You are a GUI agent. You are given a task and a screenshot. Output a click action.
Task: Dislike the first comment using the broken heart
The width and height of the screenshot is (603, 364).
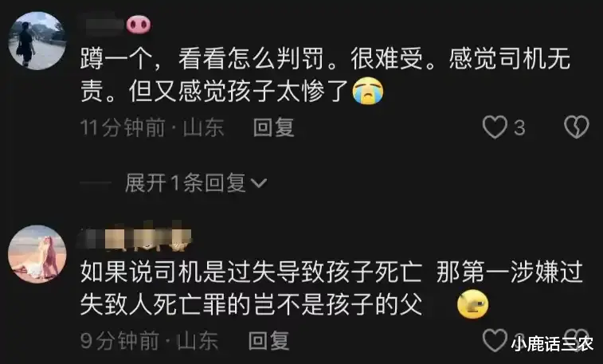[576, 127]
